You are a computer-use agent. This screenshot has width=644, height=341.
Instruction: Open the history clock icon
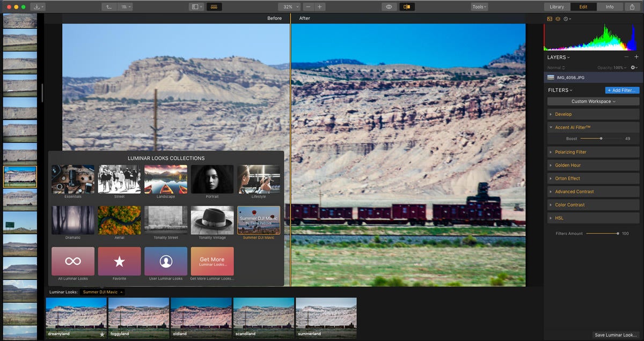567,19
